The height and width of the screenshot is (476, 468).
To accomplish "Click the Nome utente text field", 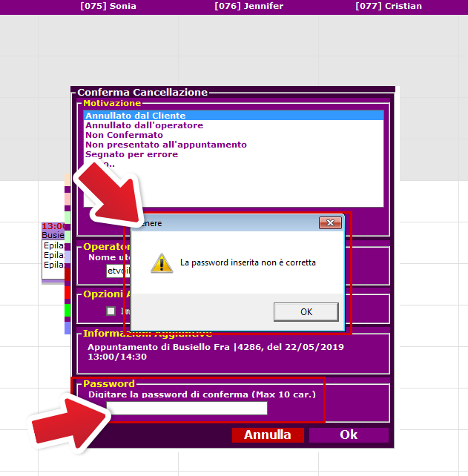I will click(119, 271).
